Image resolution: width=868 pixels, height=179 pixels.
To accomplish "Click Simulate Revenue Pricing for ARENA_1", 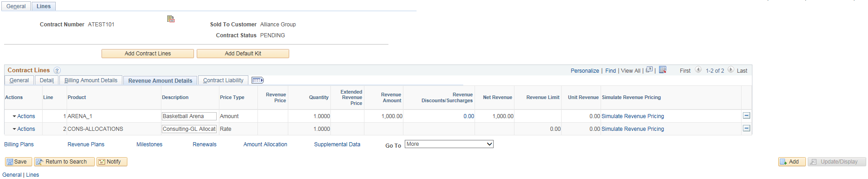I will [633, 116].
